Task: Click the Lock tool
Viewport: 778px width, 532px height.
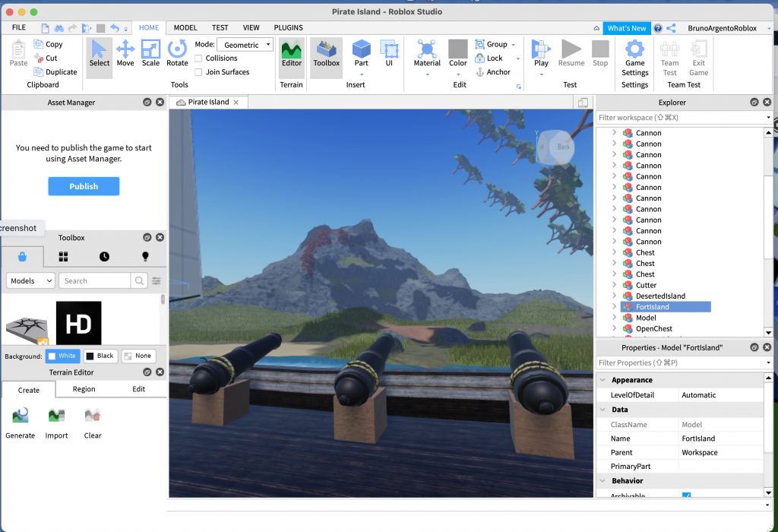Action: pyautogui.click(x=489, y=58)
